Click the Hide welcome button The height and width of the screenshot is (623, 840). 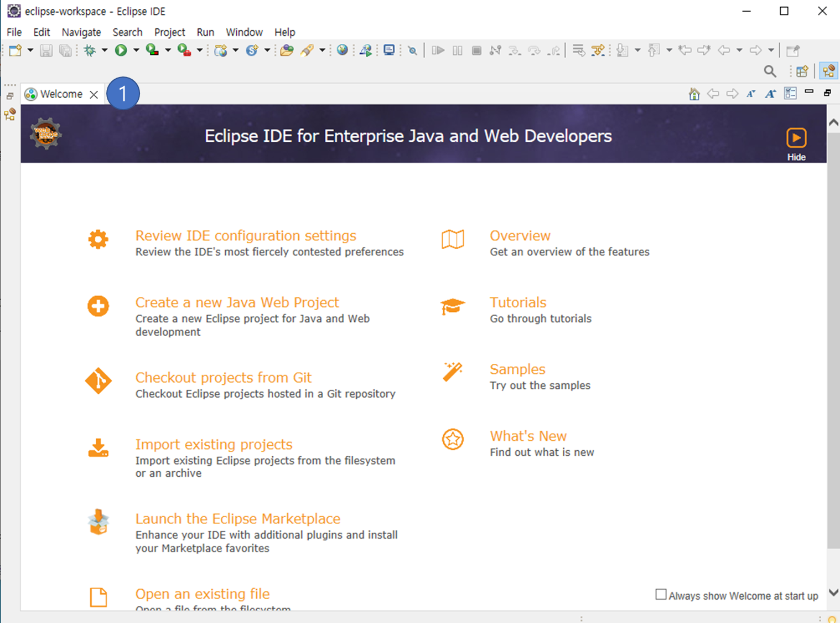796,144
